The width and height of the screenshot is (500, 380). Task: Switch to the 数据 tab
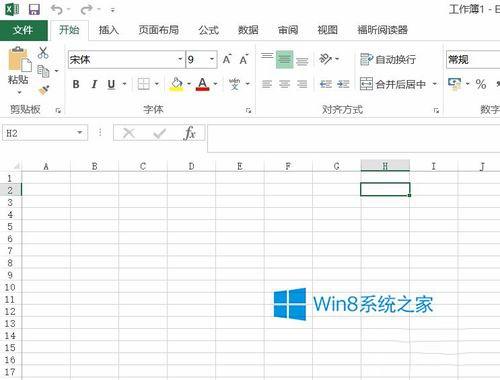click(248, 30)
